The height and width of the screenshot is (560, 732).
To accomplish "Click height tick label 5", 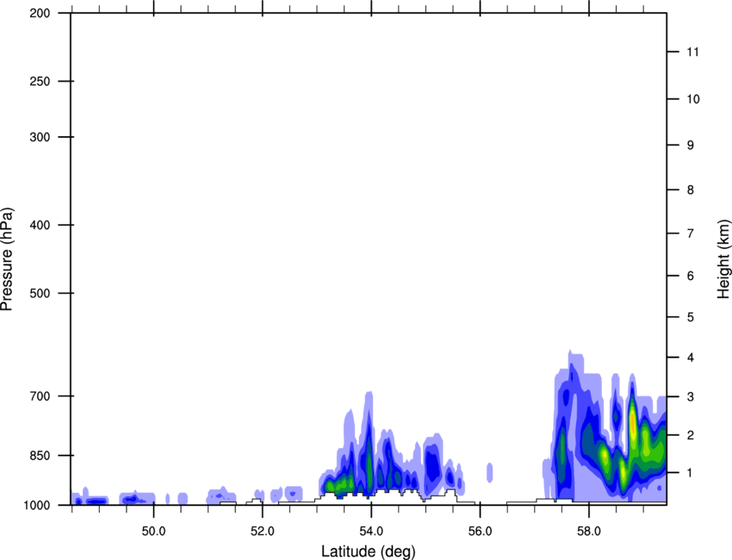I will click(x=691, y=317).
